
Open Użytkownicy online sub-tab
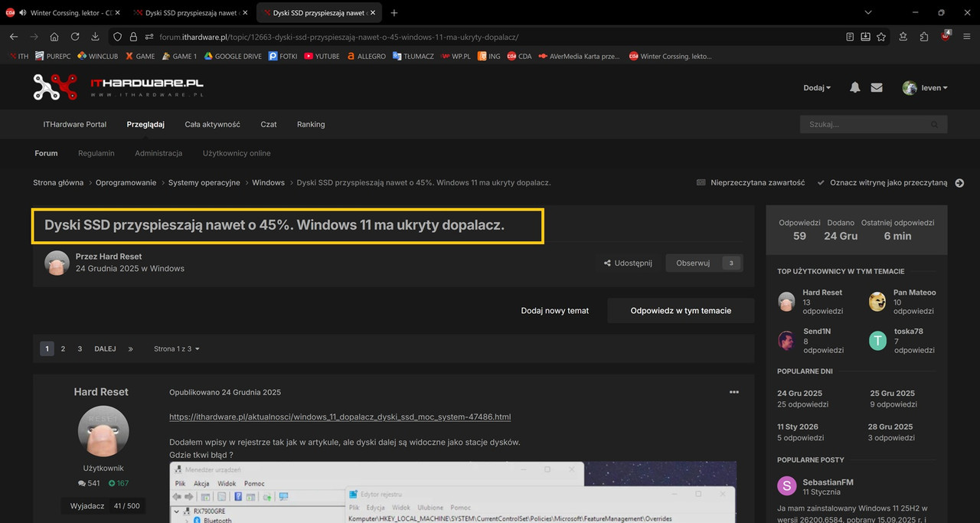(237, 153)
